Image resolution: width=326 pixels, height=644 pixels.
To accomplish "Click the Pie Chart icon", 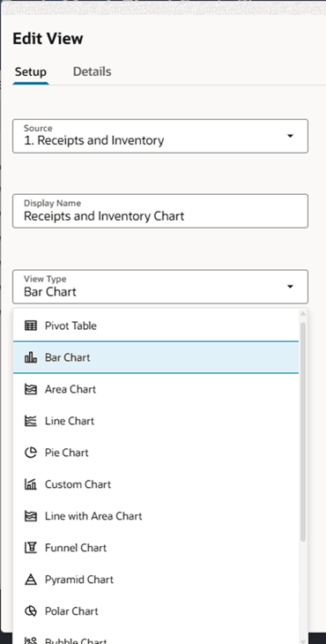I will (31, 453).
